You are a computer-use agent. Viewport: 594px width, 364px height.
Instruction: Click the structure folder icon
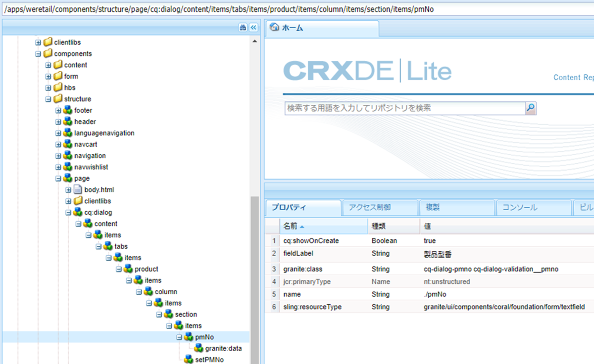[x=58, y=99]
